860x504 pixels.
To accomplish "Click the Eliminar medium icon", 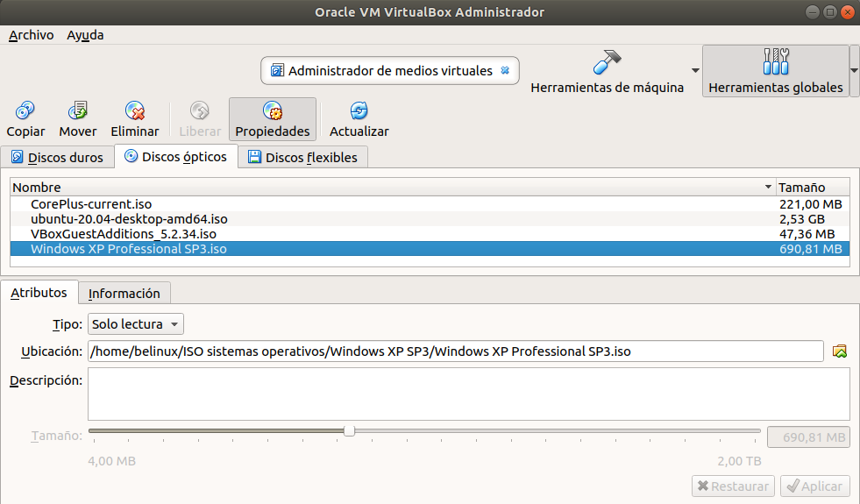I will coord(134,110).
